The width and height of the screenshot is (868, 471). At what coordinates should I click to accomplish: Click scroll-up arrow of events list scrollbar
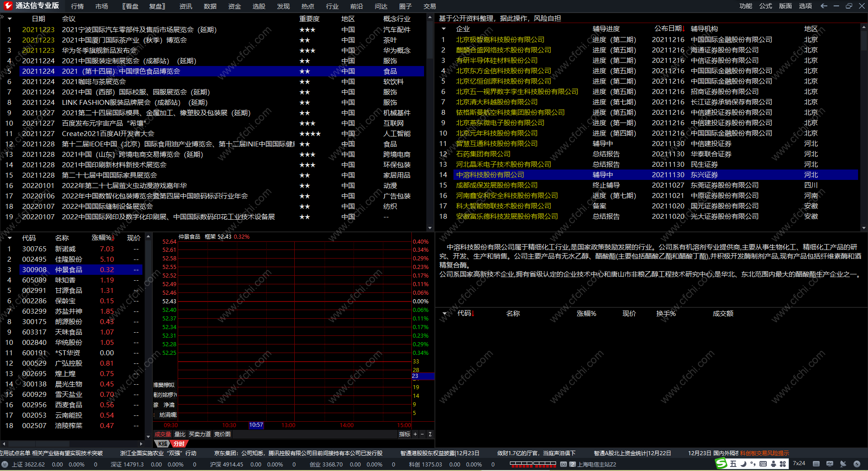tap(430, 17)
